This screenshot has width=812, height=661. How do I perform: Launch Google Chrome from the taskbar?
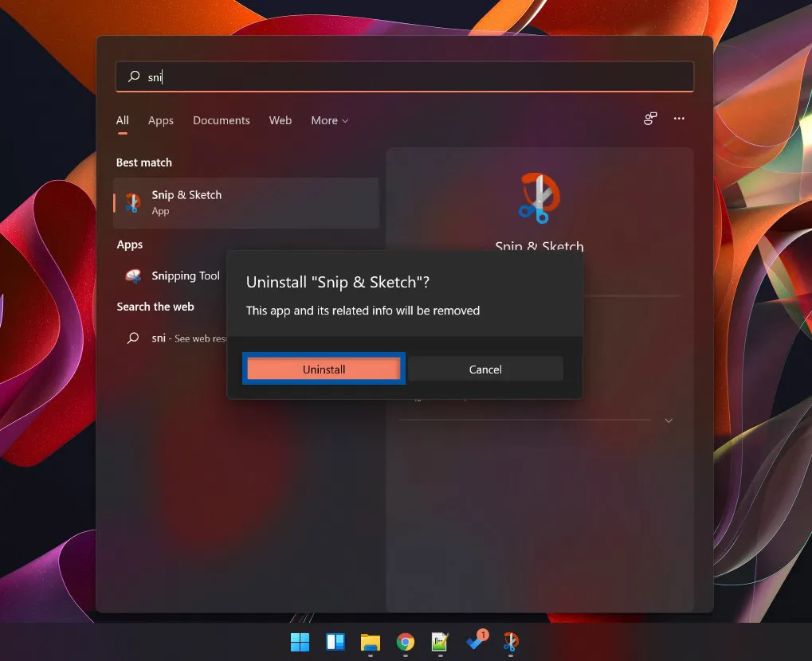(x=405, y=643)
